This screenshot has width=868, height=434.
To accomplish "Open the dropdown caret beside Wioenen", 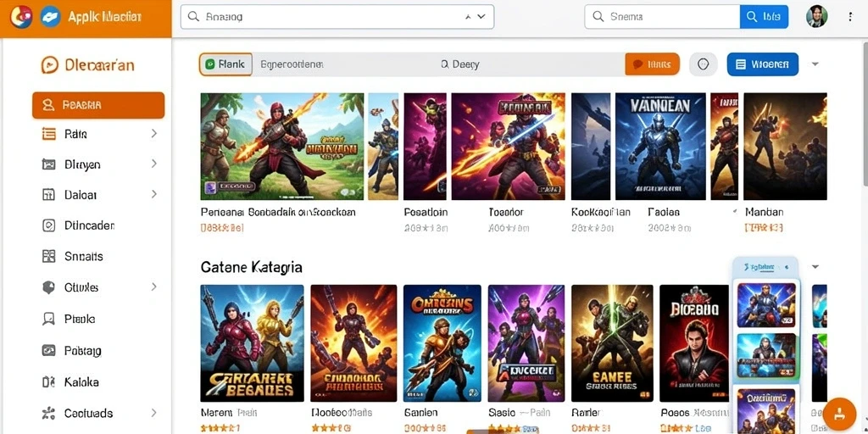I will 815,64.
